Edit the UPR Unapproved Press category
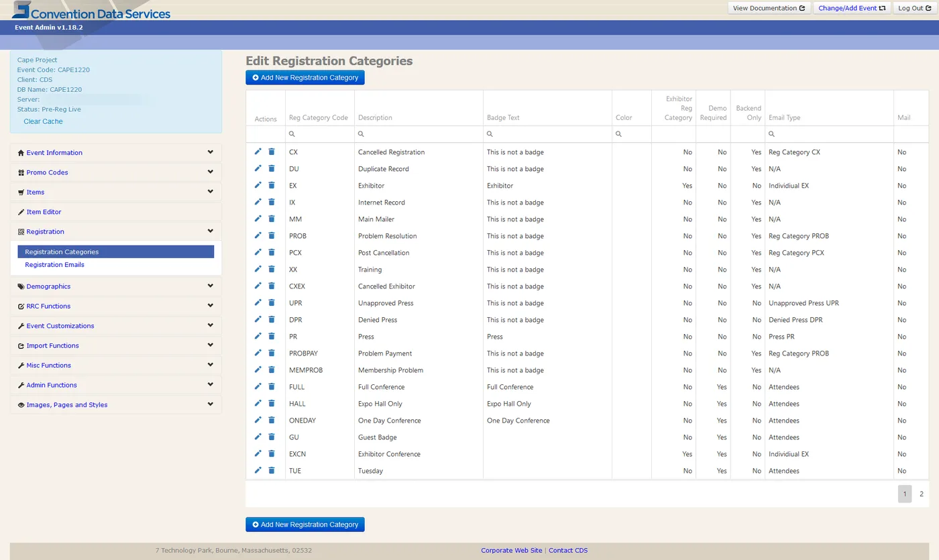This screenshot has height=560, width=939. [258, 302]
